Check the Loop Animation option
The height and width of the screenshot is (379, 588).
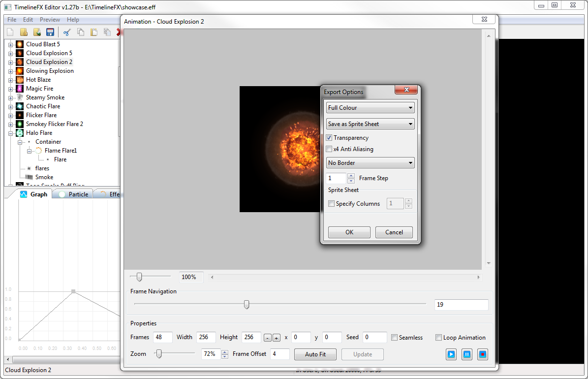438,338
